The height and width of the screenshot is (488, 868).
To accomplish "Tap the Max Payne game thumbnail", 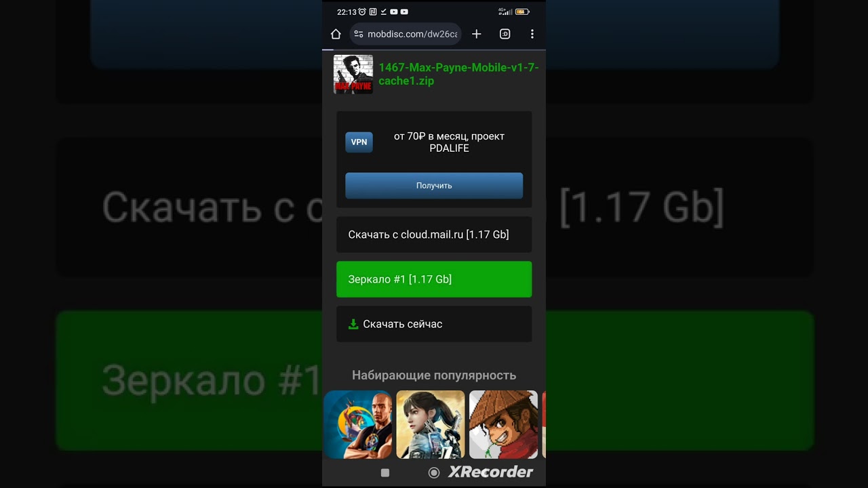I will point(353,74).
